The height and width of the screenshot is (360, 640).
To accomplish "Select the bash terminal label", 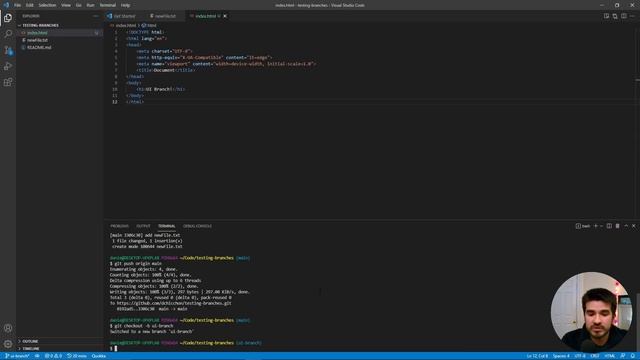I will 583,226.
